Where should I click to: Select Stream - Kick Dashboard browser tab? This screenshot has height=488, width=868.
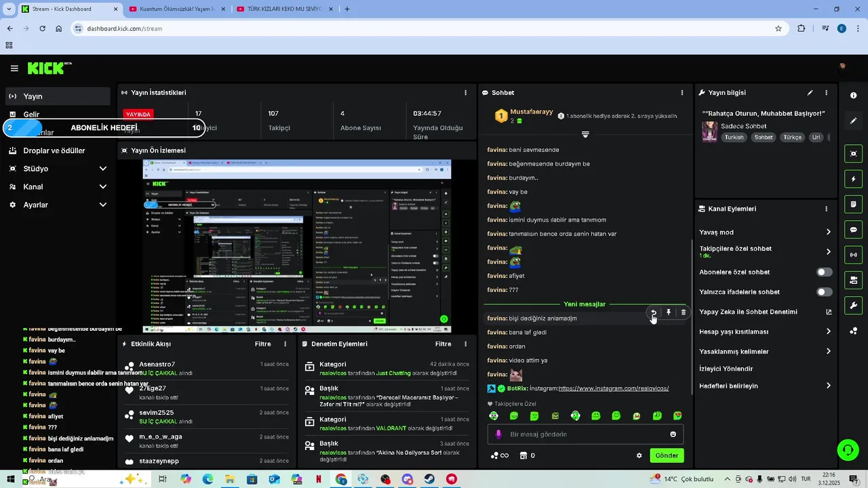coord(69,9)
